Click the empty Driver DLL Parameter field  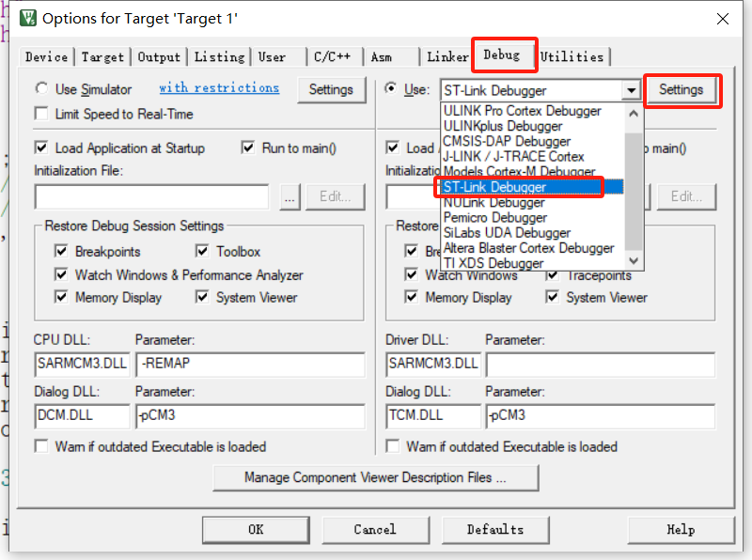[x=601, y=364]
